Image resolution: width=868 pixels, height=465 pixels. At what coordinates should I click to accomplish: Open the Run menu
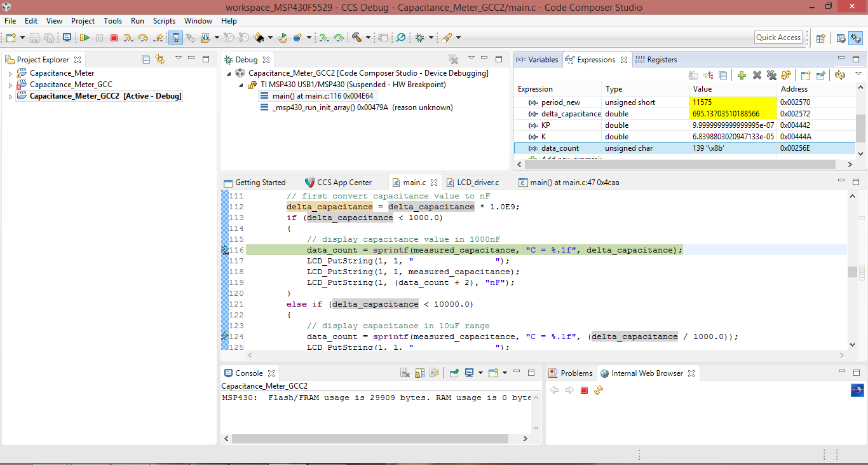click(x=137, y=21)
